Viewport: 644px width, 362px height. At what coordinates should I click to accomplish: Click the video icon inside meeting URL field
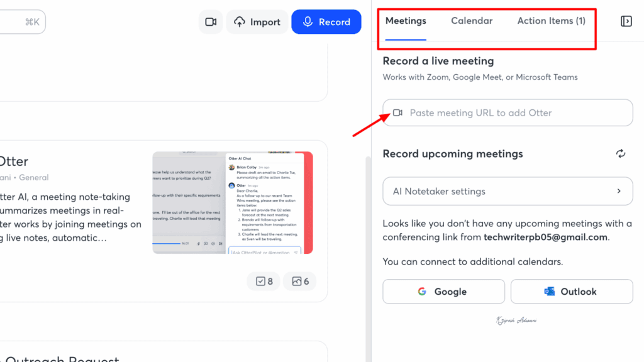pos(397,112)
